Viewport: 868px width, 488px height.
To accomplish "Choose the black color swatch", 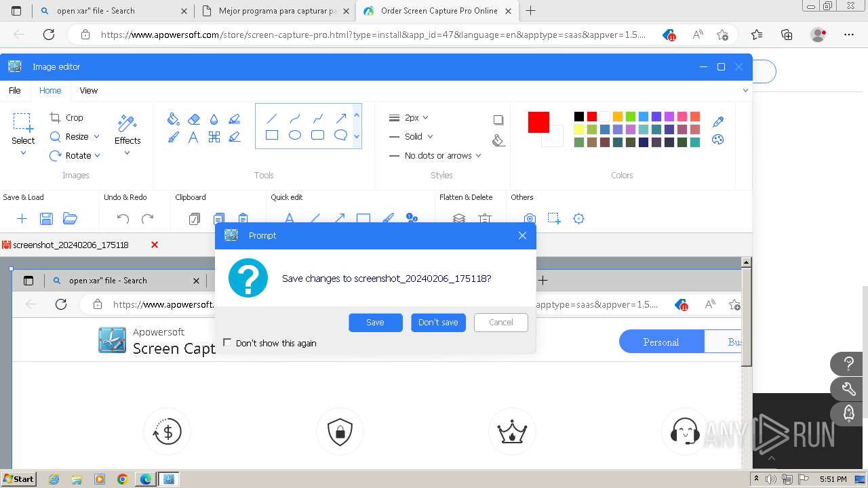I will (x=579, y=117).
